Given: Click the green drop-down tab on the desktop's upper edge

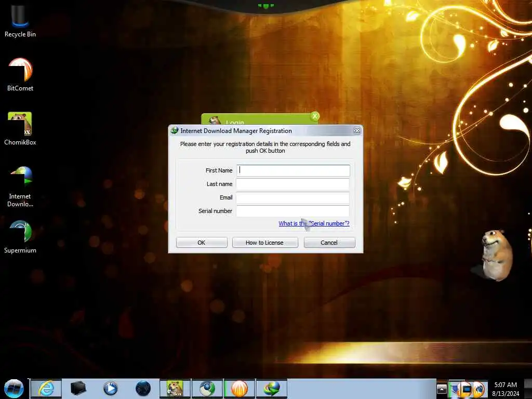Looking at the screenshot, I should 265,6.
